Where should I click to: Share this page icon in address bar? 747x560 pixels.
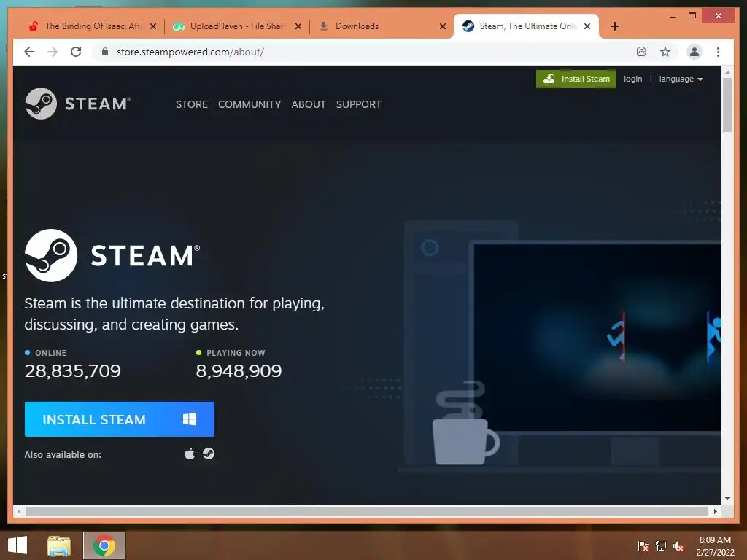(x=642, y=52)
